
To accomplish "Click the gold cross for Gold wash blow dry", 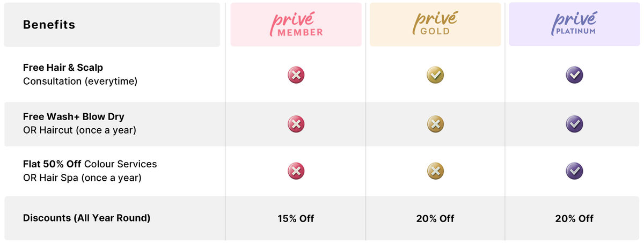I will pyautogui.click(x=435, y=124).
